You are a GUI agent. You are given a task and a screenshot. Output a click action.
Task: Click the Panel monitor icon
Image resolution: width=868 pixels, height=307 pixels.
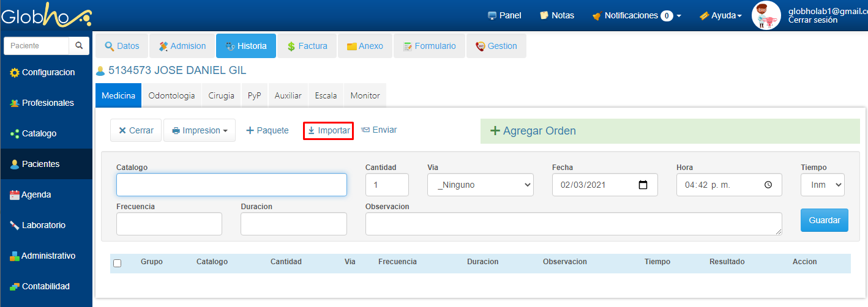point(492,15)
